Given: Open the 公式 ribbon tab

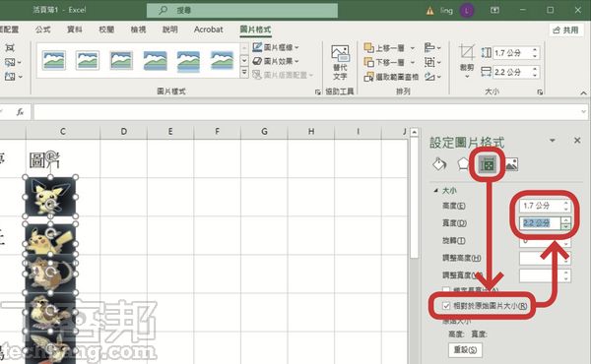Looking at the screenshot, I should click(42, 30).
